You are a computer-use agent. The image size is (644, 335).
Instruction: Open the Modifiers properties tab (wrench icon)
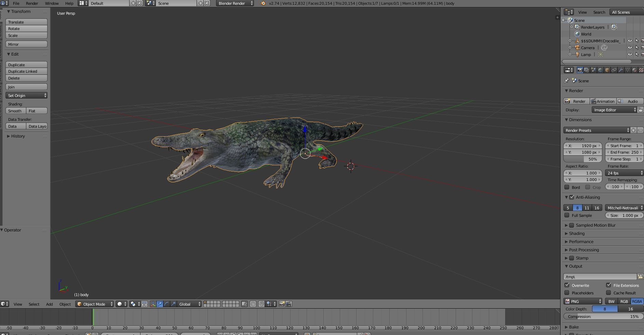click(621, 70)
